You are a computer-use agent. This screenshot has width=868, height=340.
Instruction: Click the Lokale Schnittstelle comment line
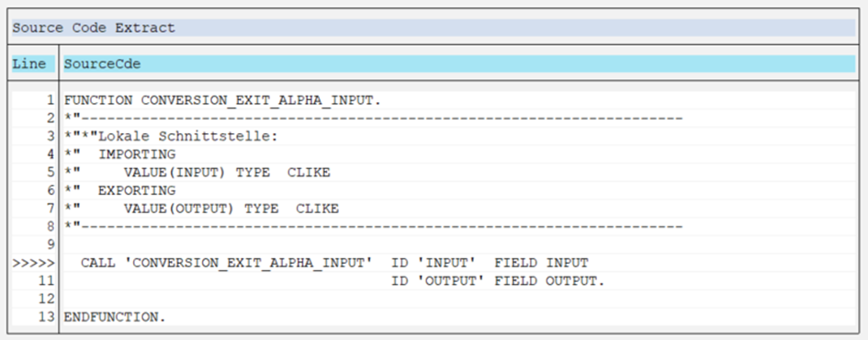[x=171, y=137]
